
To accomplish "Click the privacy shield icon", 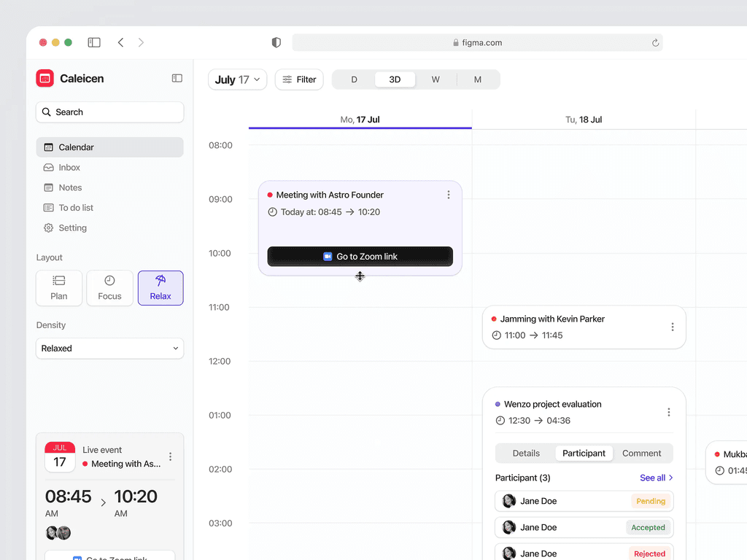I will tap(276, 42).
